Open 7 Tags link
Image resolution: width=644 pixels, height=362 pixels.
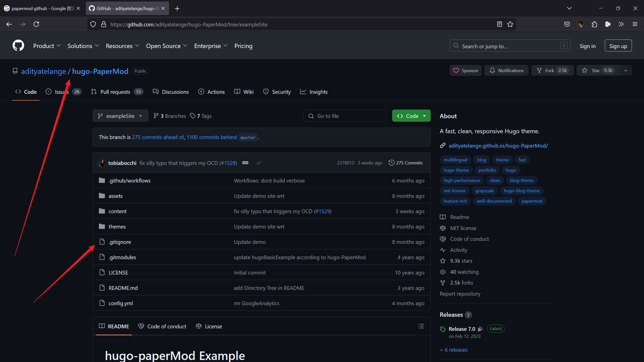[x=201, y=116]
